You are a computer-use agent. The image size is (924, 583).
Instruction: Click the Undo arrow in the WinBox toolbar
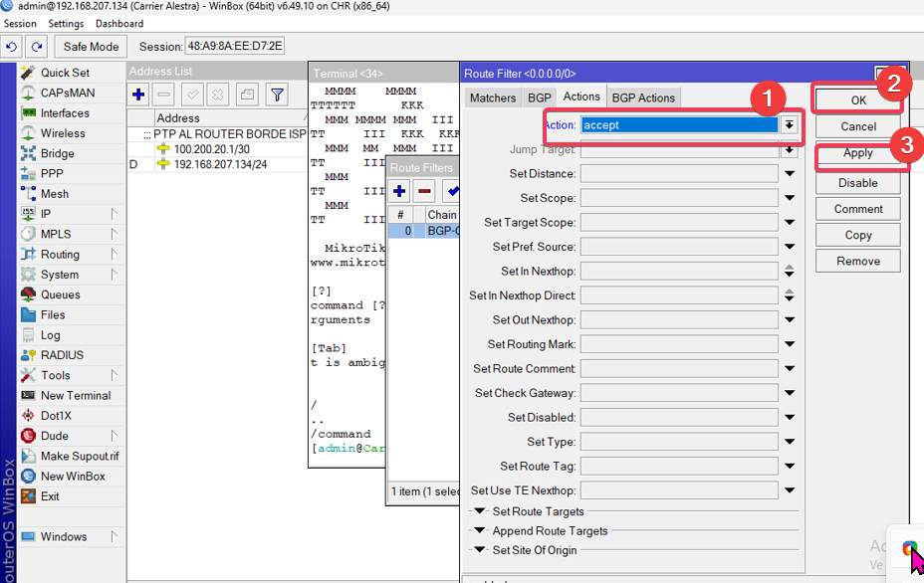click(12, 47)
